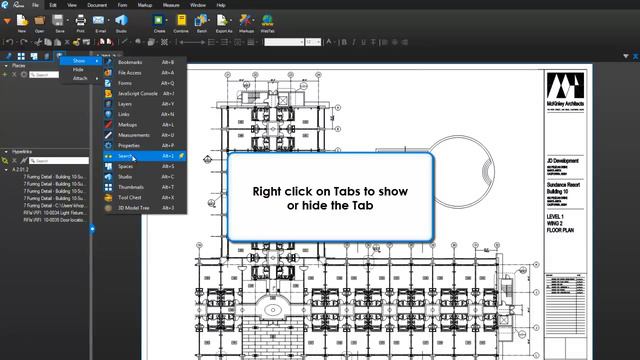640x360 pixels.
Task: Select the RFIs 10-0035 Door location hyperlink row
Action: [x=55, y=220]
